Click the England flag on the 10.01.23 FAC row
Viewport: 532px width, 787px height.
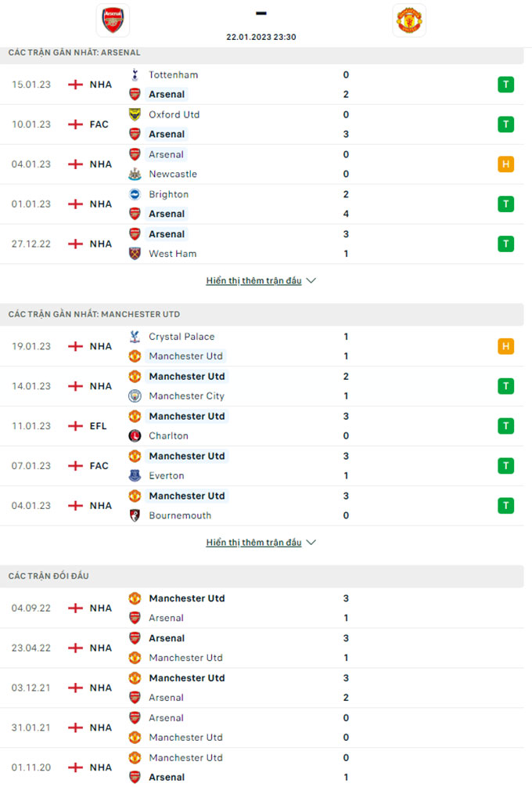75,125
